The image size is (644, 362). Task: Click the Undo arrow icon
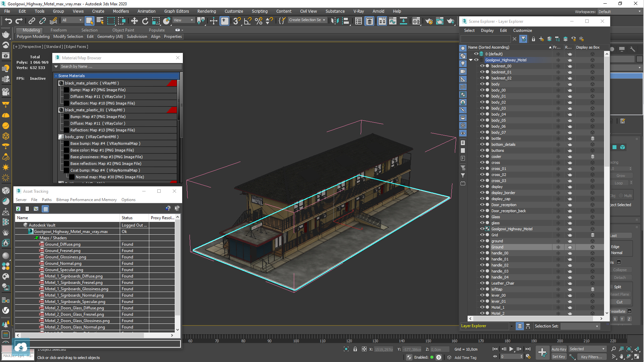click(8, 21)
